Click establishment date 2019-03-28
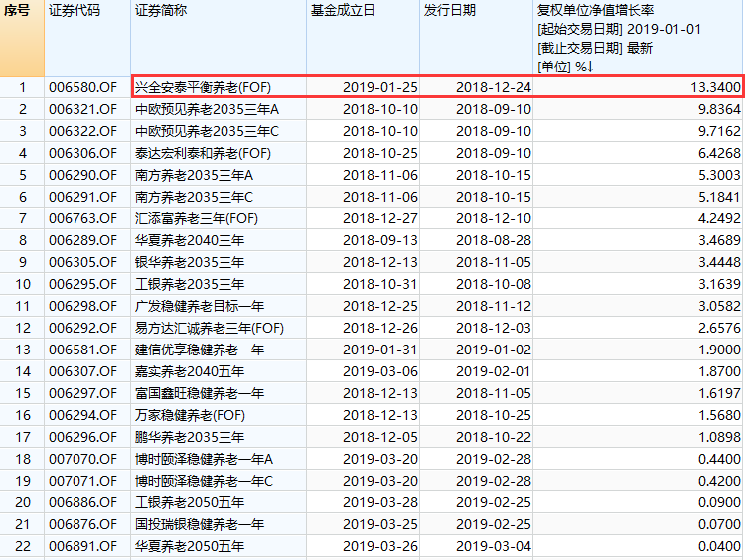Screen dimensions: 748x560 (380, 503)
